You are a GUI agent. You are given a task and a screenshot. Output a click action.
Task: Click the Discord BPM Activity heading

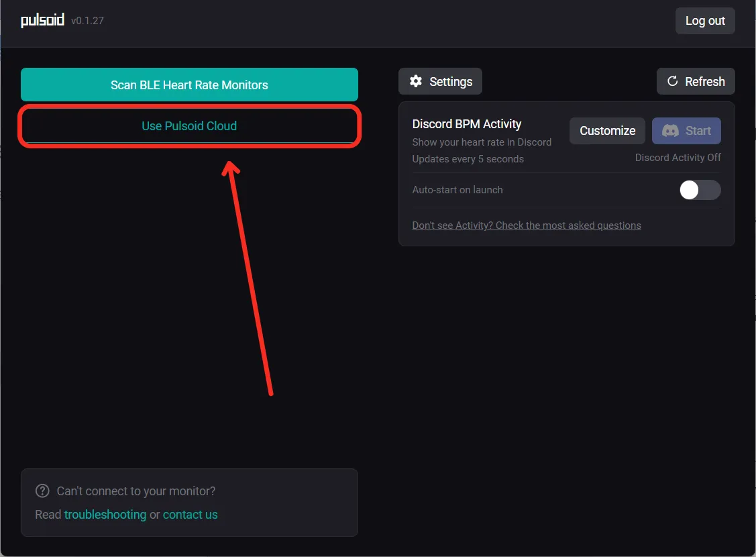tap(467, 124)
